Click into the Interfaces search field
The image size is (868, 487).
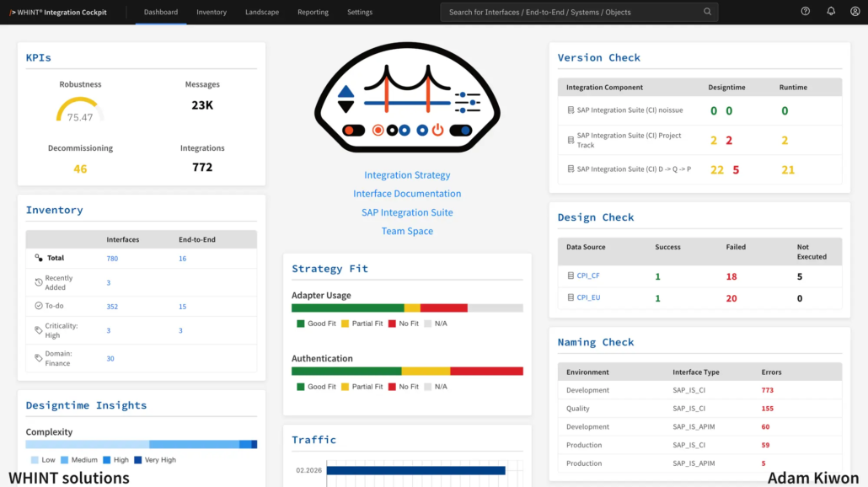[572, 12]
